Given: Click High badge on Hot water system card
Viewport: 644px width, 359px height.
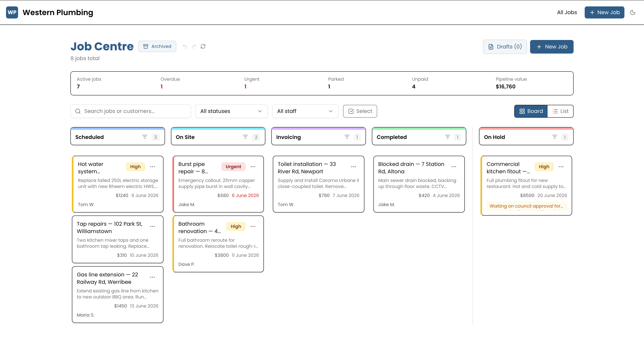Looking at the screenshot, I should (135, 167).
